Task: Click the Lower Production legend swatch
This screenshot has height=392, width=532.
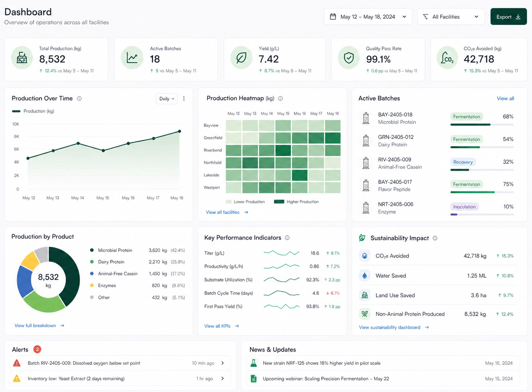Action: tap(229, 202)
